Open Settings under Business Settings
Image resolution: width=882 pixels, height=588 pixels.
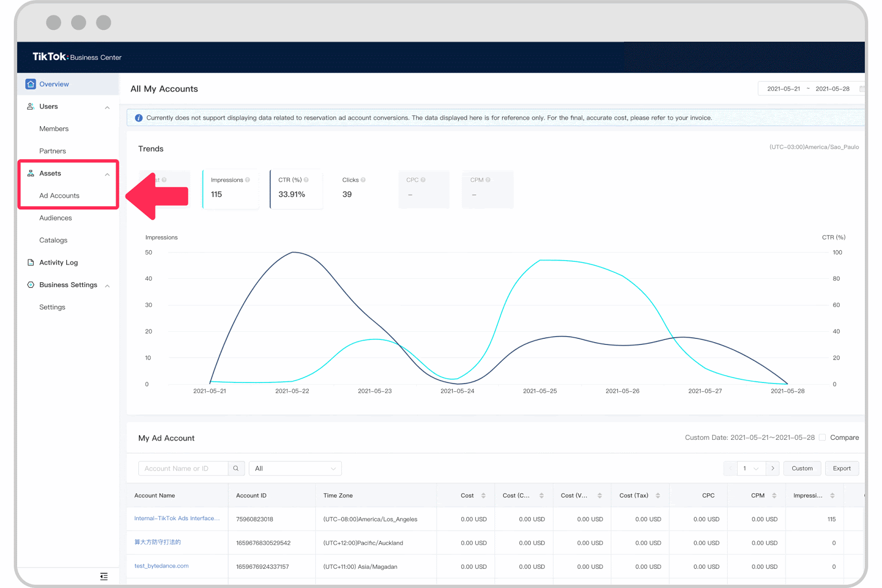tap(52, 307)
